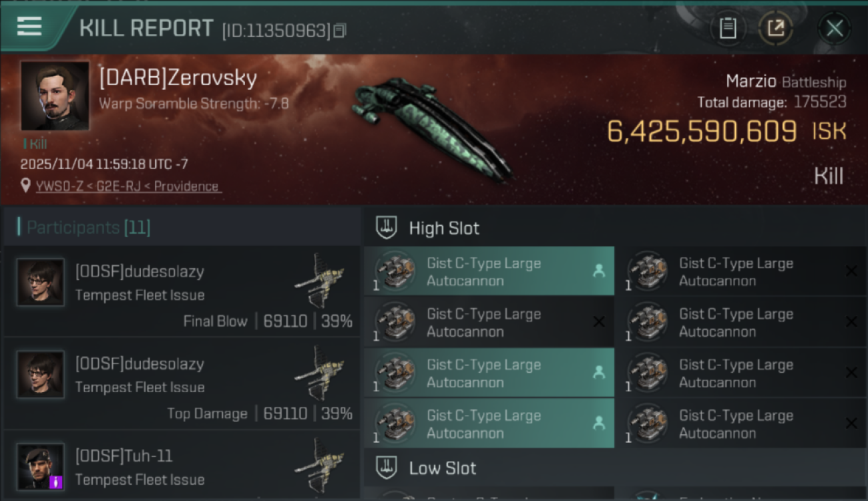The image size is (868, 501).
Task: Click the Marzio battleship image
Action: tap(431, 127)
